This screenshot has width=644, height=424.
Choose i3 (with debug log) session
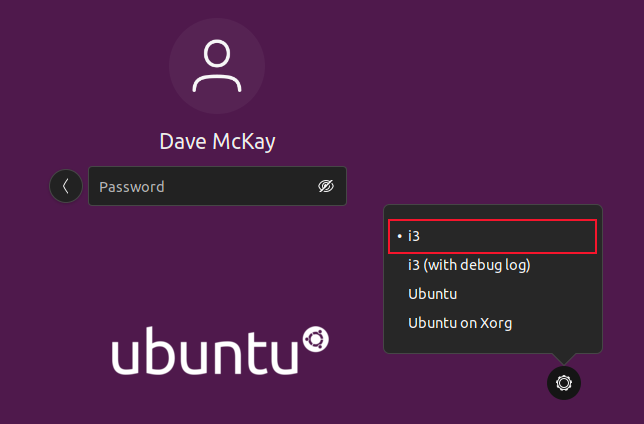click(x=468, y=265)
